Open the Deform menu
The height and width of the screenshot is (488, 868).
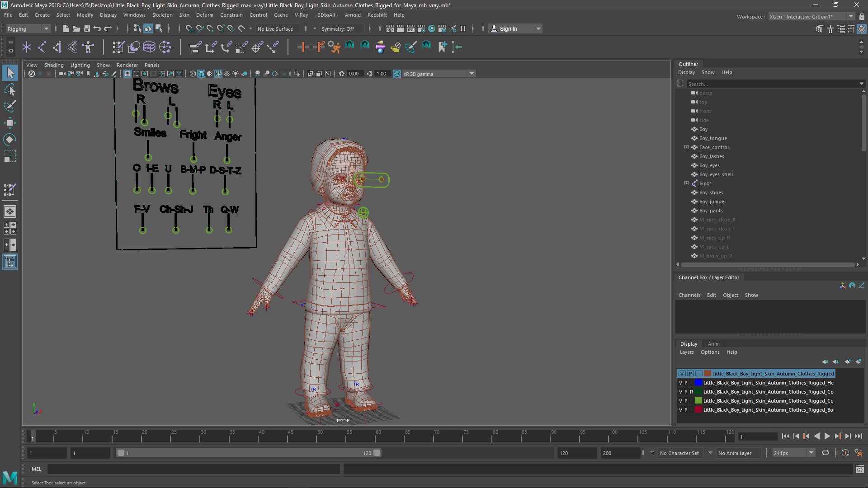click(204, 15)
